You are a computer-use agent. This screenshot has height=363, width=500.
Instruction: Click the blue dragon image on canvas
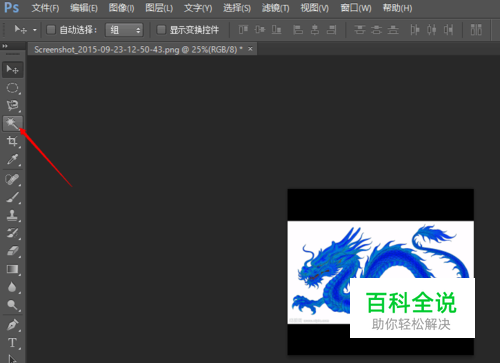click(380, 272)
